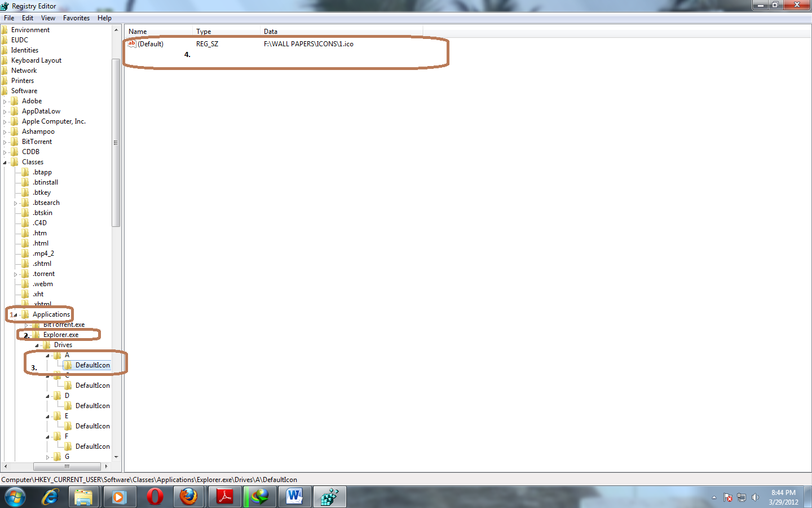The height and width of the screenshot is (508, 812).
Task: Select the (Default) REG_SZ value
Action: (150, 43)
